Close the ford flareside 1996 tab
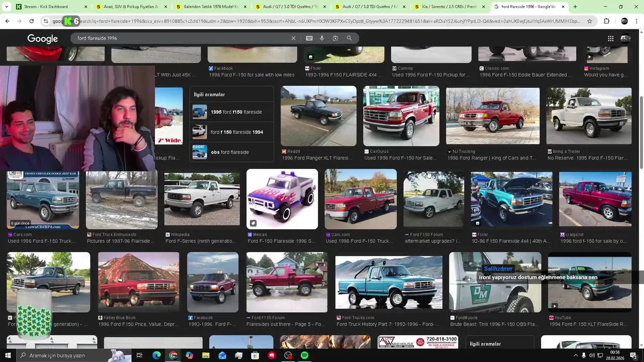644x362 pixels. click(x=563, y=7)
